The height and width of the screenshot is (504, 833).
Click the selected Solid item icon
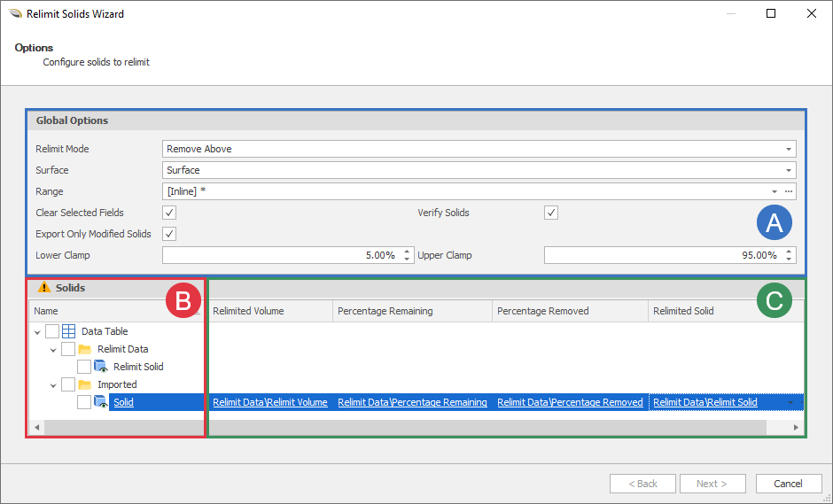101,402
